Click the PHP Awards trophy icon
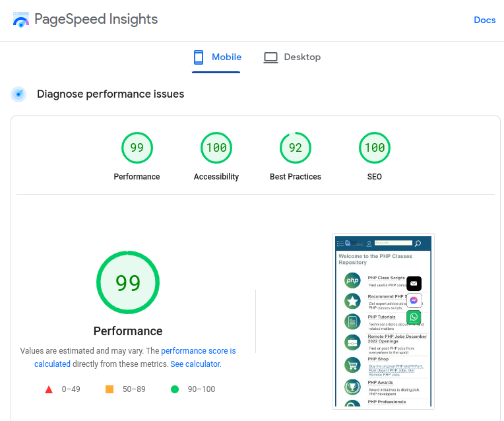Image resolution: width=504 pixels, height=421 pixels. pyautogui.click(x=352, y=387)
